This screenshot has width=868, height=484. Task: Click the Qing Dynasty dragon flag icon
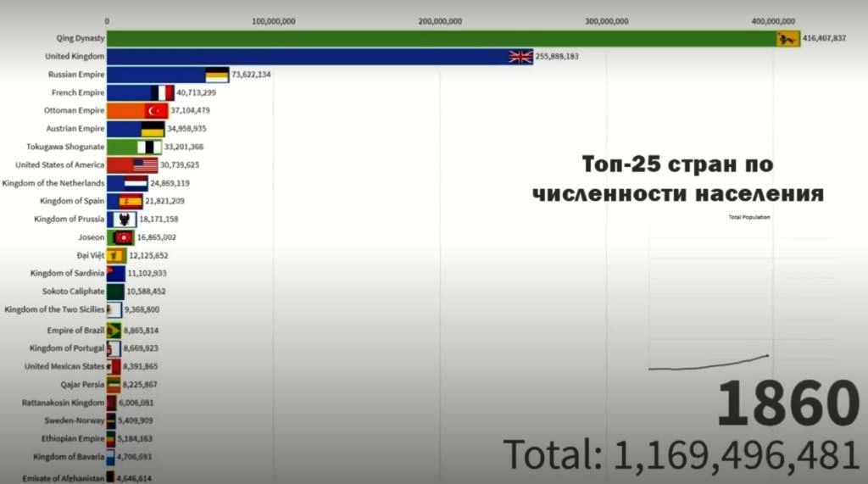[x=787, y=39]
